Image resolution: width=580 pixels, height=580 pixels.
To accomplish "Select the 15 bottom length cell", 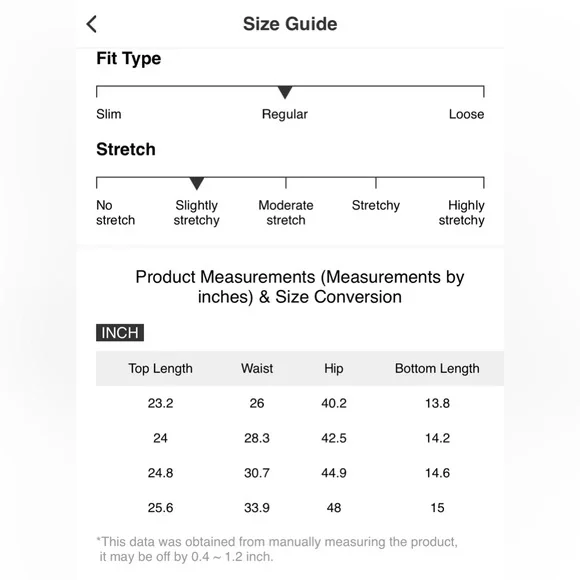I will [x=437, y=508].
